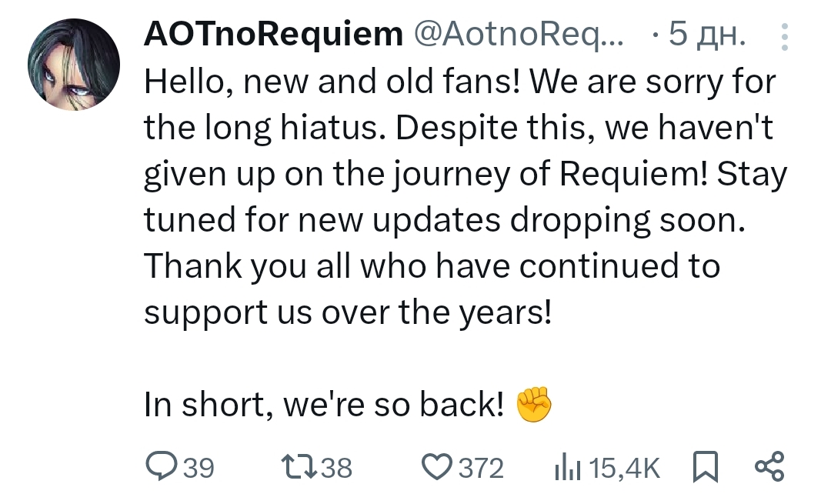
Task: Open the AOTnoRequiem profile avatar
Action: click(x=74, y=65)
